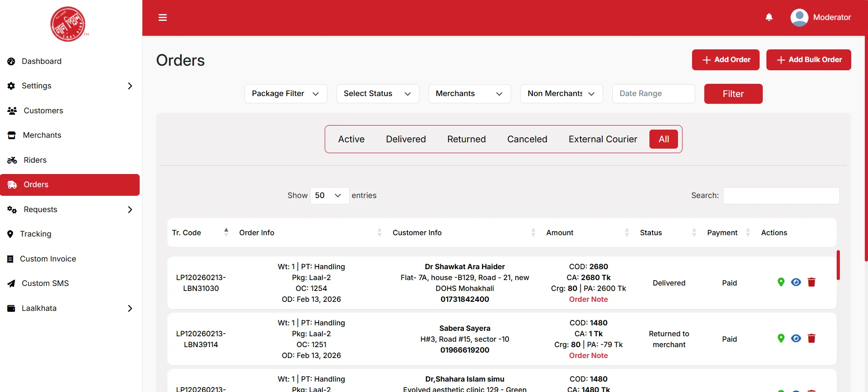Viewport: 868px width, 392px height.
Task: Click the Date Range input field
Action: [x=653, y=94]
